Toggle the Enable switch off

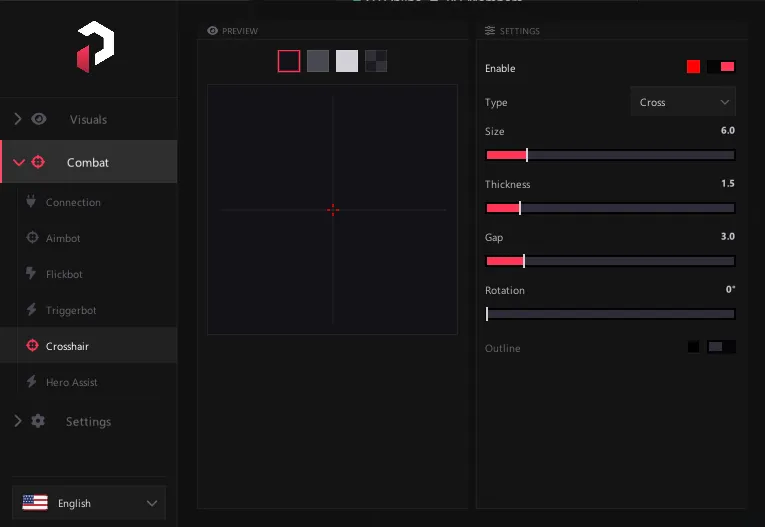click(x=721, y=67)
